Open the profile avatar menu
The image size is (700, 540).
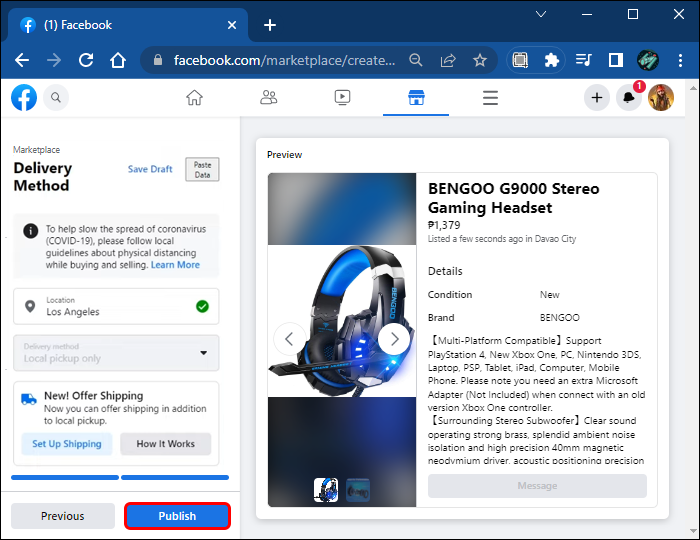pyautogui.click(x=661, y=98)
